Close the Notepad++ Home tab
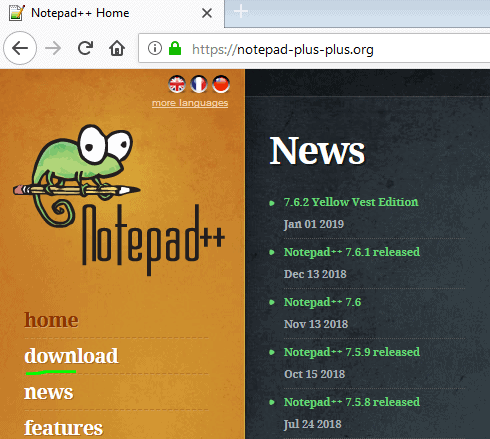490x439 pixels. (x=207, y=13)
